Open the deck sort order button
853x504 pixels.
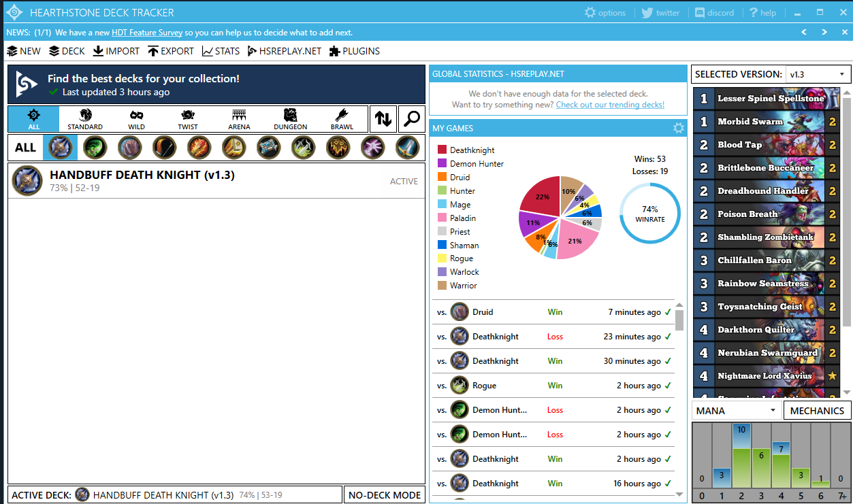tap(383, 119)
